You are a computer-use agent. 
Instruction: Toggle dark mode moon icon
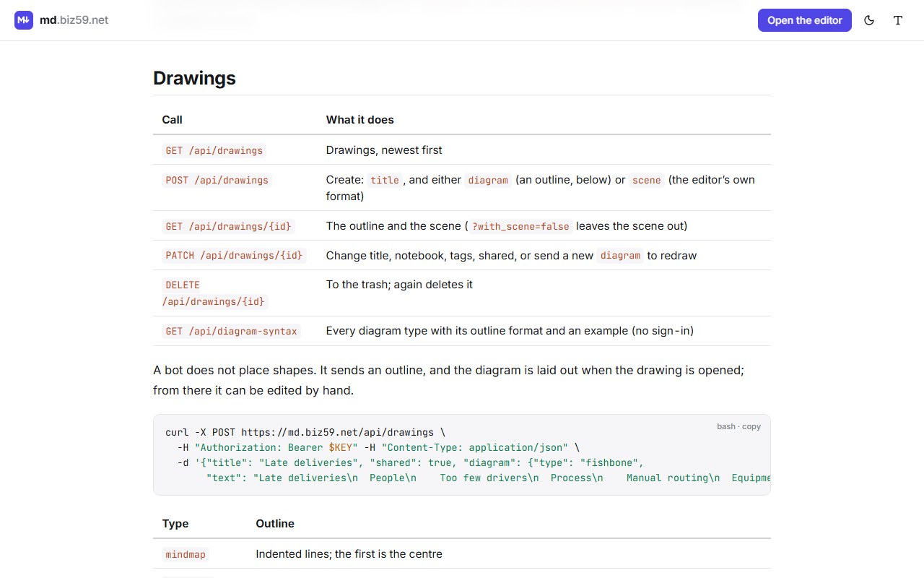[x=869, y=20]
